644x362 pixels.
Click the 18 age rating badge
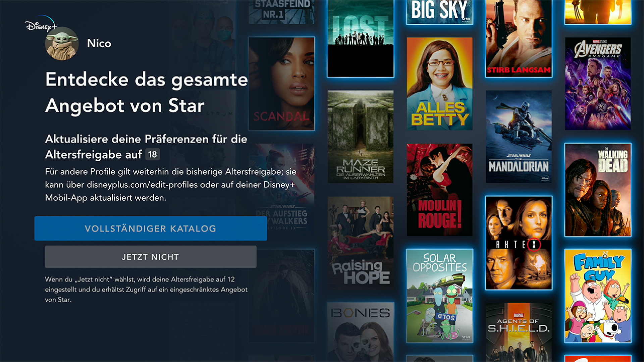[x=152, y=154]
